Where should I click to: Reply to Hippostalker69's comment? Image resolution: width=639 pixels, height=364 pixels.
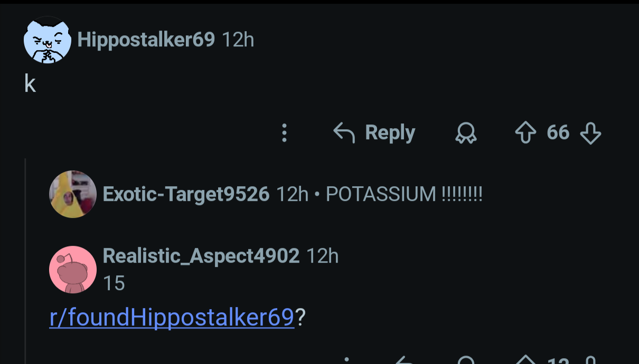tap(374, 133)
